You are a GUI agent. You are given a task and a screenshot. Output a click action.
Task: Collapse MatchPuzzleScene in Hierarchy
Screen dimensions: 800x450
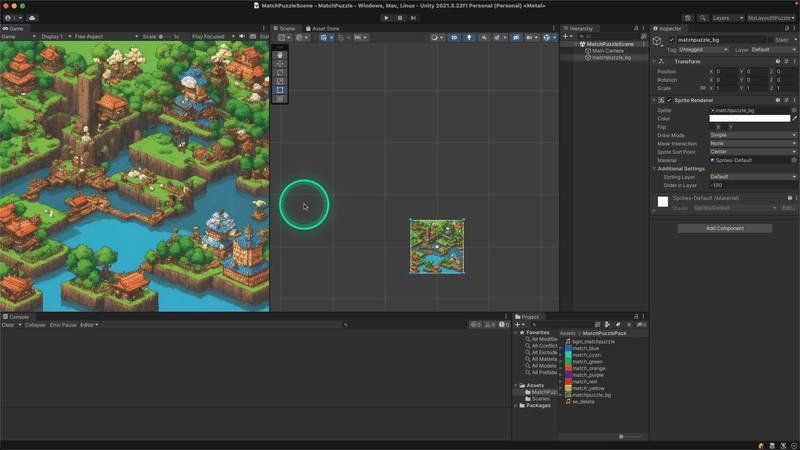[577, 44]
